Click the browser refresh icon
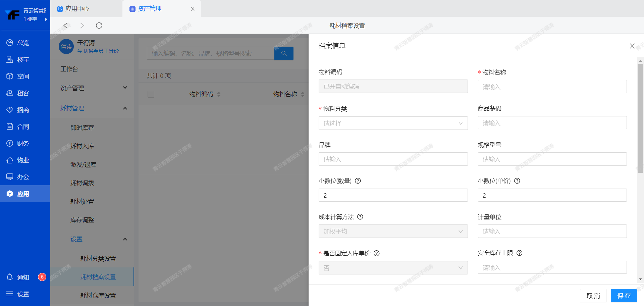Screen dimensions: 644x306 (99, 25)
